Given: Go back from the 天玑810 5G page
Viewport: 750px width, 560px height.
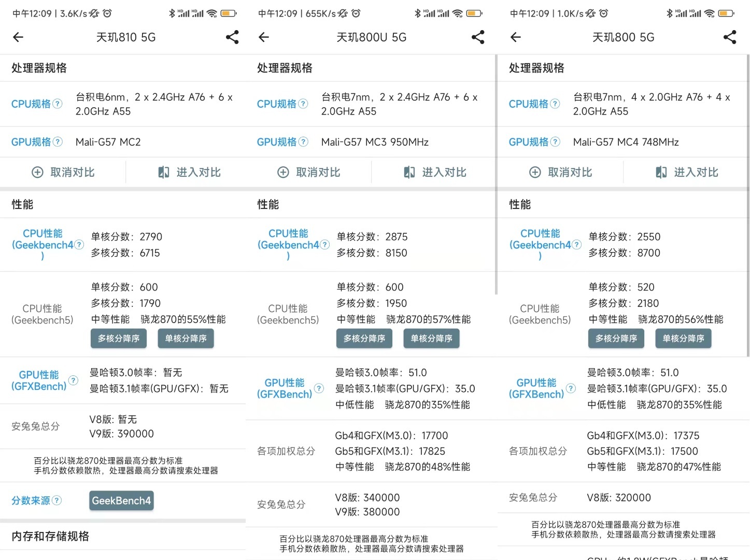Looking at the screenshot, I should [18, 37].
